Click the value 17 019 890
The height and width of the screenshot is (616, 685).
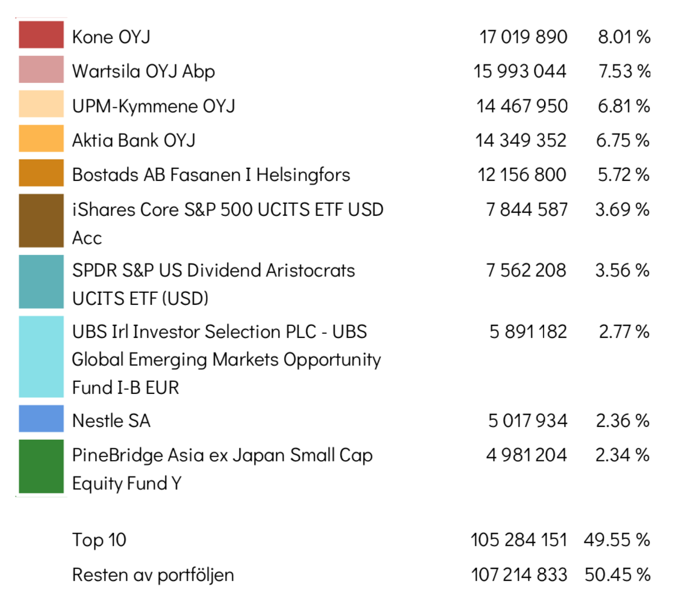coord(523,37)
